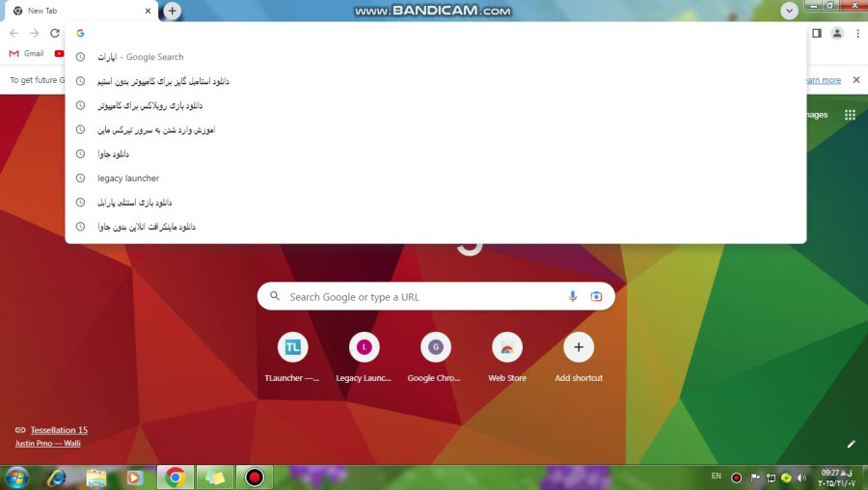Open Sticky Notes taskbar icon

(x=215, y=477)
